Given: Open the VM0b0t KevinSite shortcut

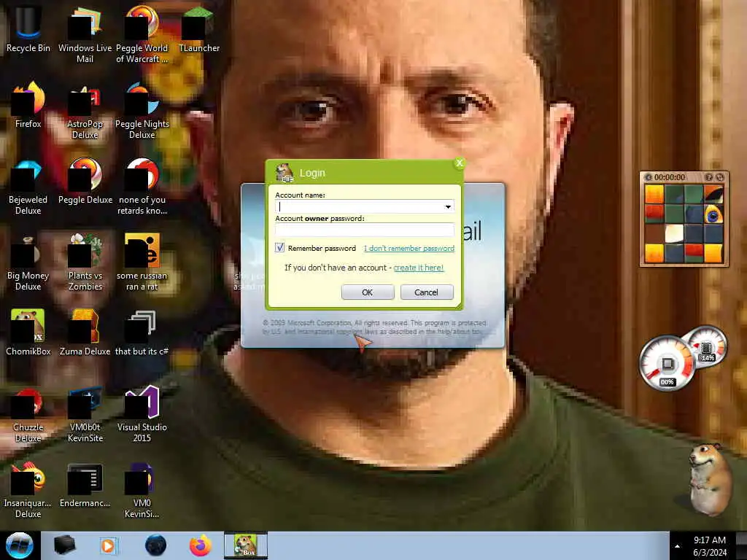Looking at the screenshot, I should tap(85, 414).
